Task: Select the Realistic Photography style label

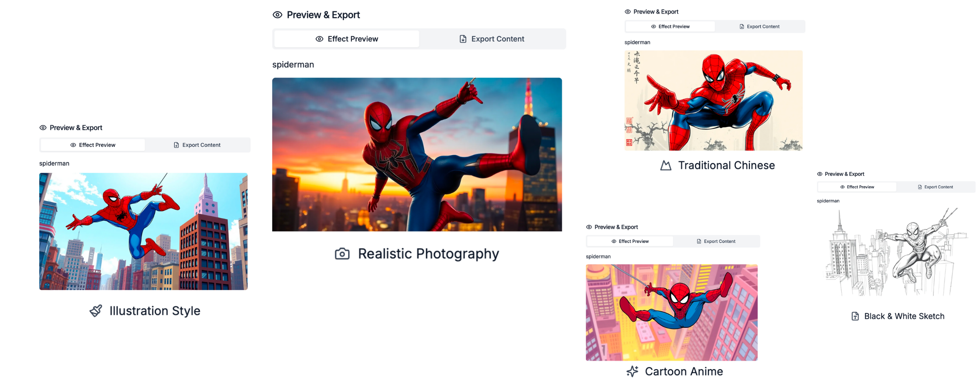Action: pos(429,254)
